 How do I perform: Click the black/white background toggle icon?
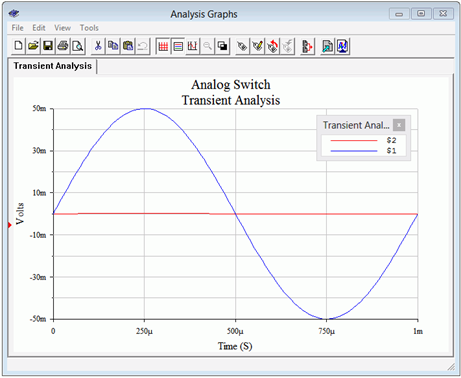223,46
